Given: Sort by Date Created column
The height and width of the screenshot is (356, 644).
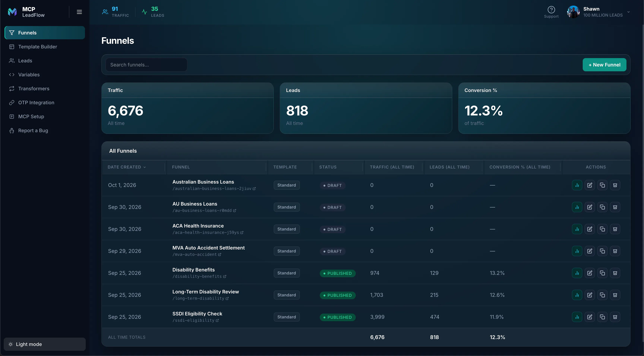Looking at the screenshot, I should (127, 167).
